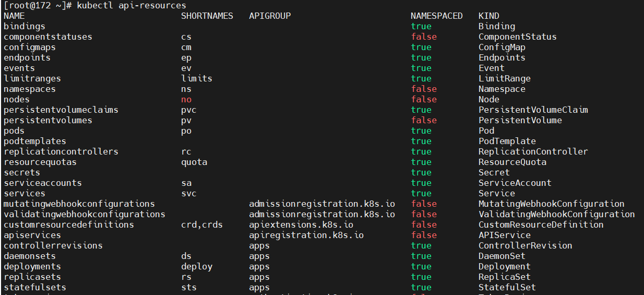Click the NAMESPACED column header
Viewport: 644px width, 295px height.
tap(436, 16)
